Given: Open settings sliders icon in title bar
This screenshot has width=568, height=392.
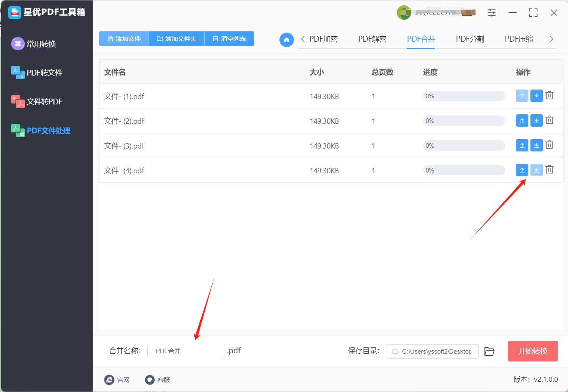Looking at the screenshot, I should pos(492,13).
